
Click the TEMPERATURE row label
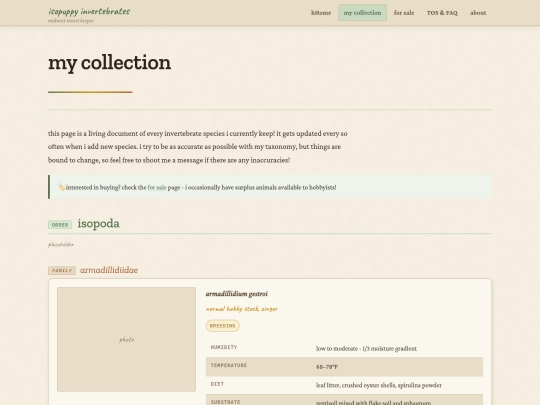coord(229,365)
